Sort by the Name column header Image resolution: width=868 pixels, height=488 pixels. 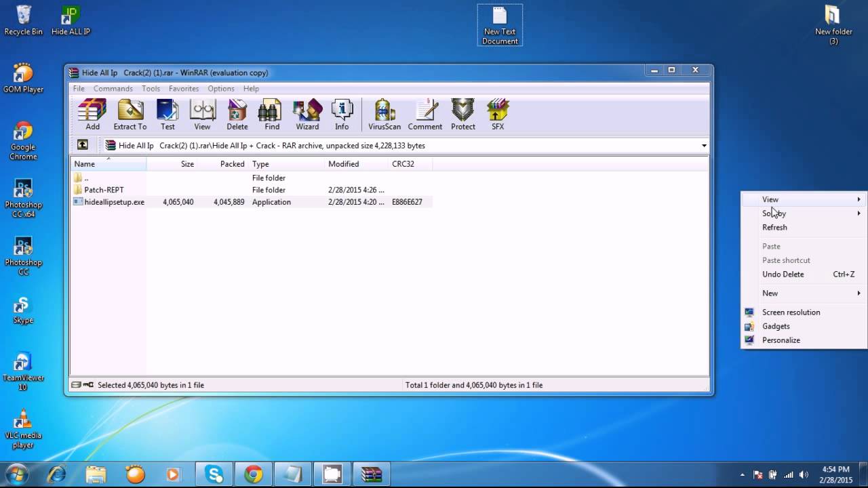(x=108, y=164)
